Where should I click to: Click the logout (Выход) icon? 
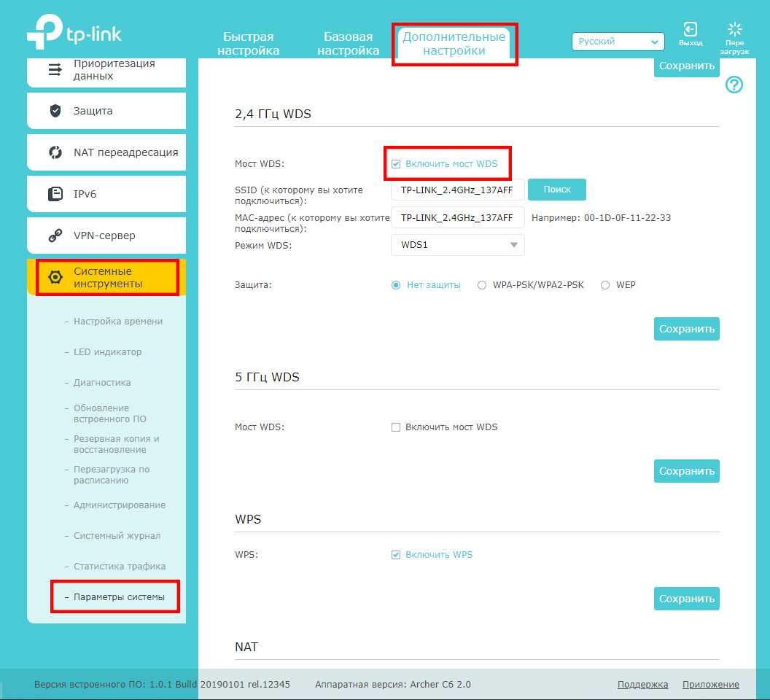[690, 29]
